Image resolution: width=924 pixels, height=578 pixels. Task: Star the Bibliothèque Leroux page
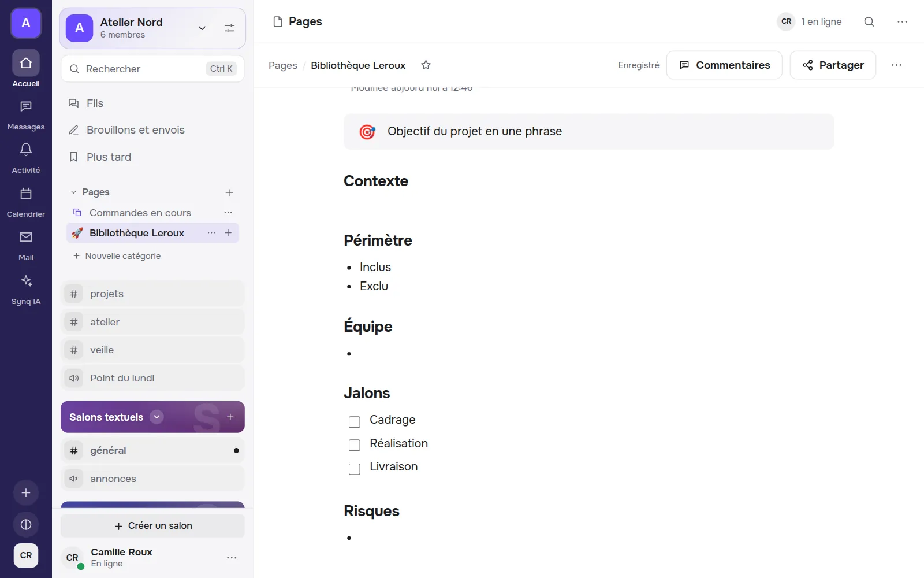[x=426, y=65]
